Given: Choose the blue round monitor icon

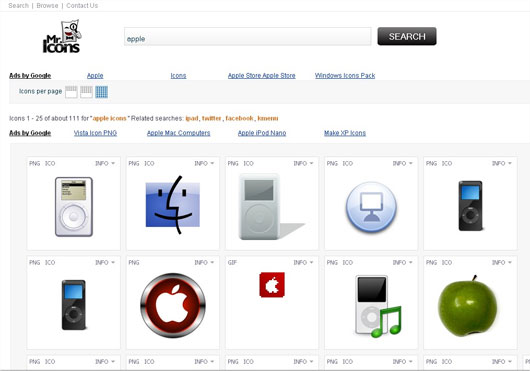Looking at the screenshot, I should 371,207.
